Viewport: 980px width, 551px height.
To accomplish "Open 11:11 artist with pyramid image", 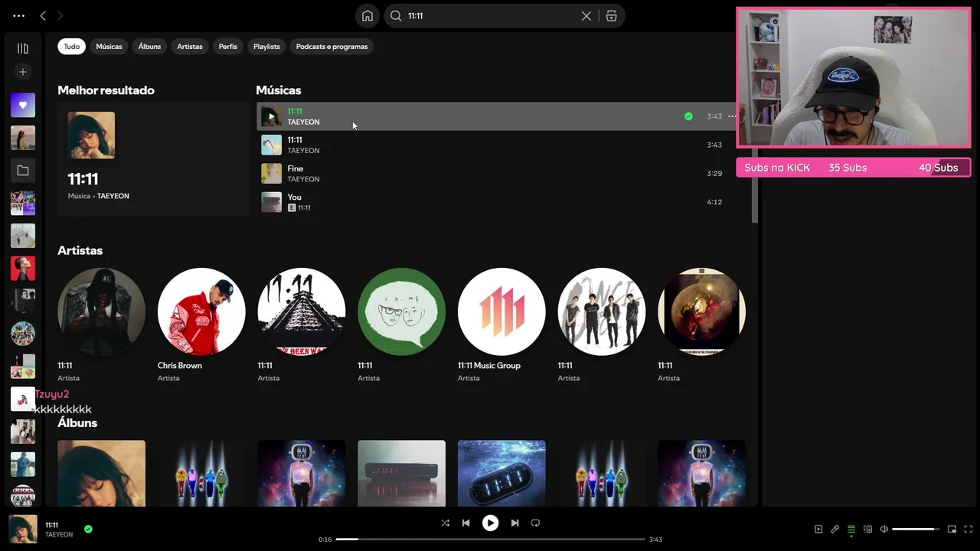I will pos(301,311).
